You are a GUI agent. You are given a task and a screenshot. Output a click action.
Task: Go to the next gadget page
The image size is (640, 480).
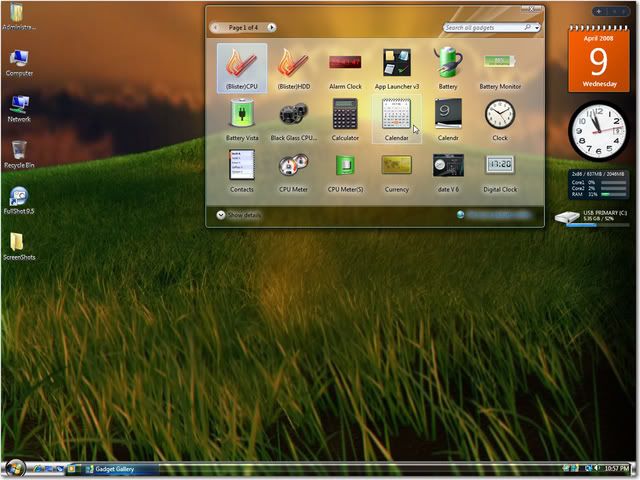point(271,27)
